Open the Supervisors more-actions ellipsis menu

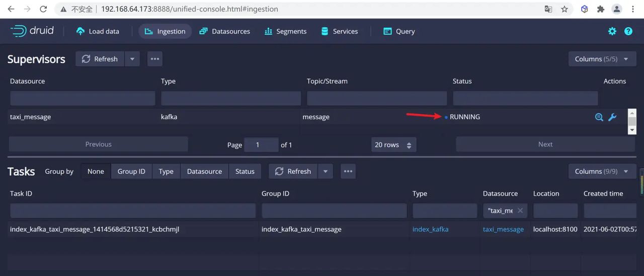tap(155, 59)
